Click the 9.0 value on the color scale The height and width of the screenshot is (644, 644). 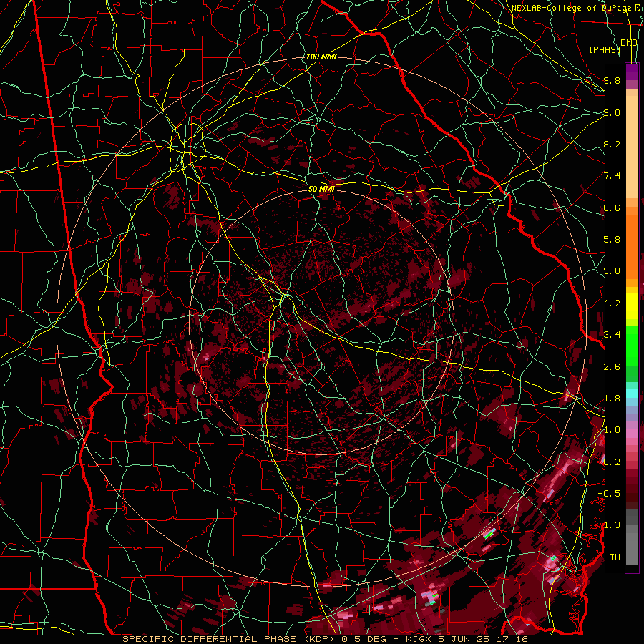[x=612, y=112]
